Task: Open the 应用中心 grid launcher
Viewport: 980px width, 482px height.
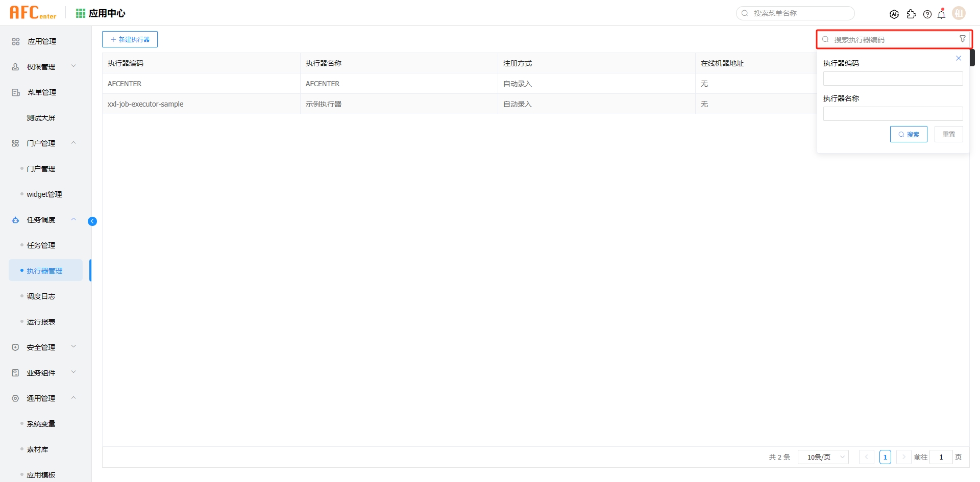Action: pyautogui.click(x=81, y=13)
